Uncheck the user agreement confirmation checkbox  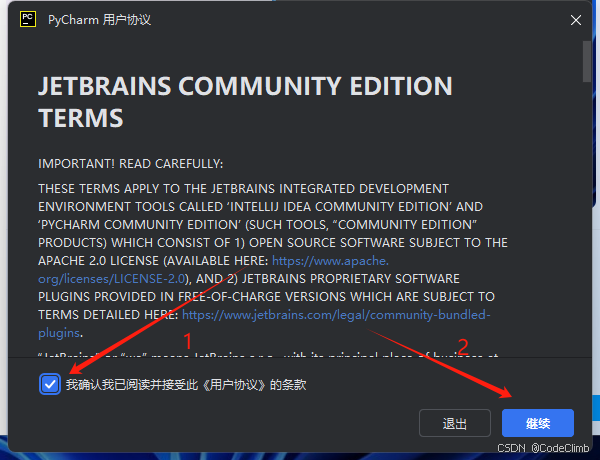pos(50,384)
